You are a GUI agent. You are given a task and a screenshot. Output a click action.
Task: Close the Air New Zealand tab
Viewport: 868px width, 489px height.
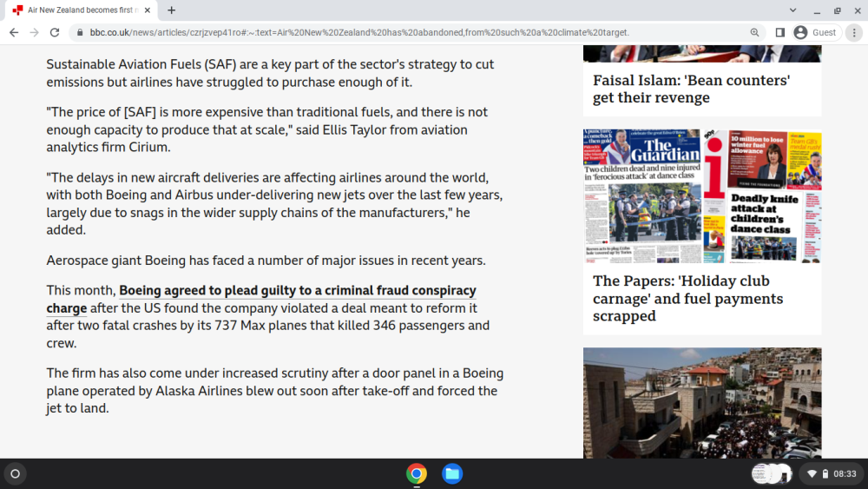[148, 10]
